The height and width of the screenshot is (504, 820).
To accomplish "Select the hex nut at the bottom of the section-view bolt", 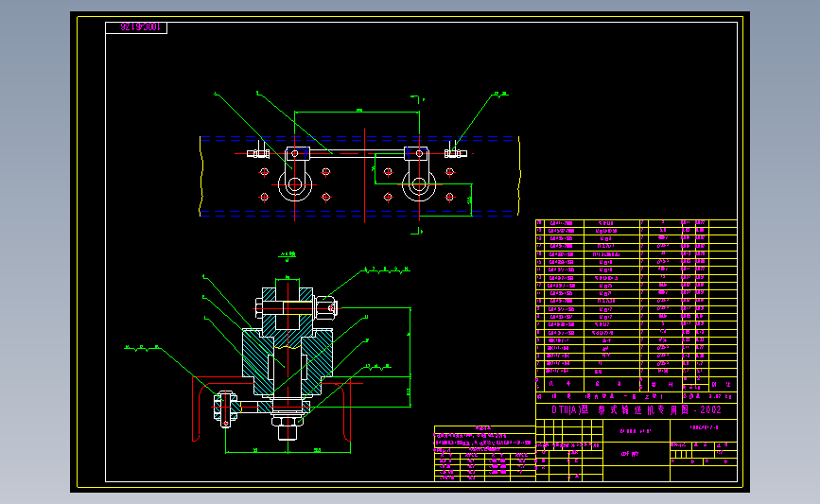I will [x=288, y=421].
